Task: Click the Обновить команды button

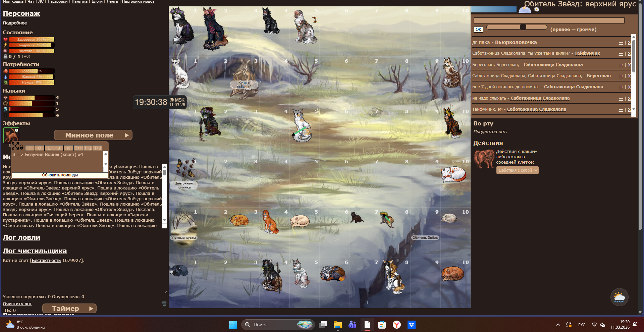Action: click(x=60, y=175)
